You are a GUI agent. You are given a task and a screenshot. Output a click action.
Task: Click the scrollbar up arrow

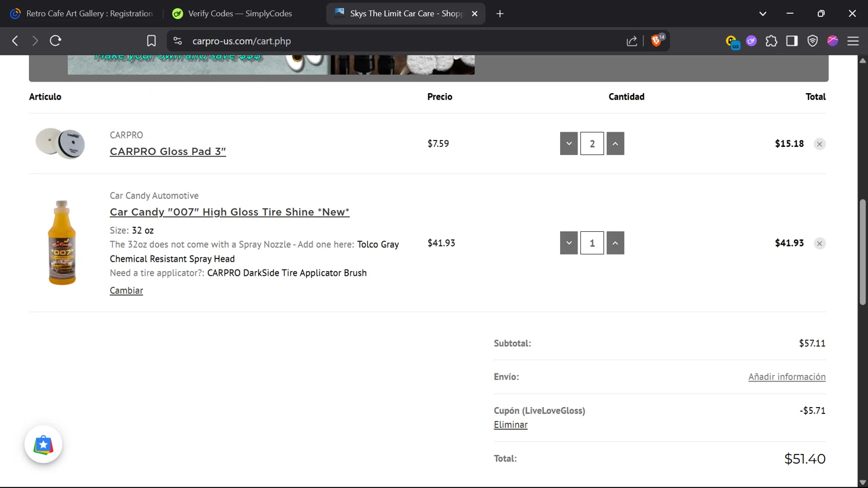pos(863,60)
